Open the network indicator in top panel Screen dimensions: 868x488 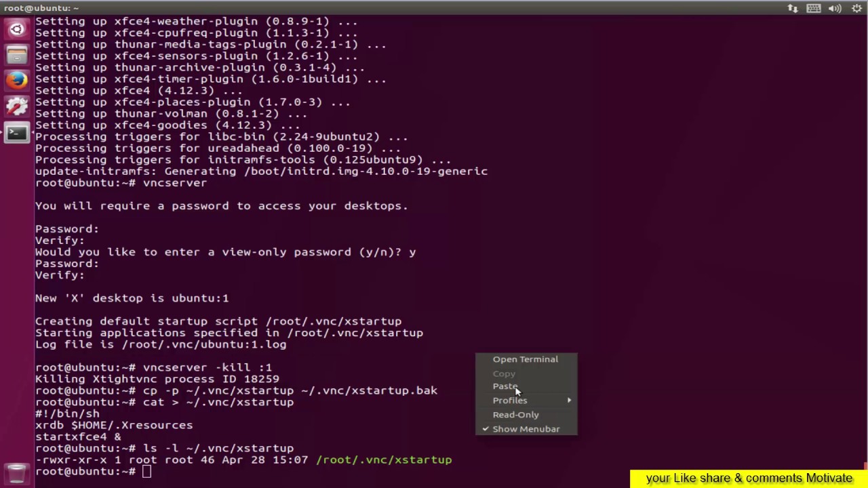coord(792,8)
